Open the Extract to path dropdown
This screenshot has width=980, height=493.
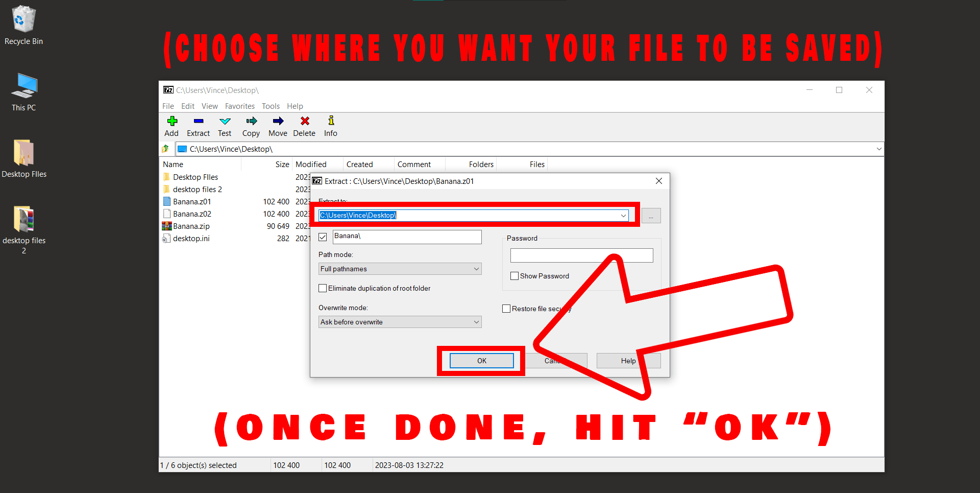tap(623, 215)
